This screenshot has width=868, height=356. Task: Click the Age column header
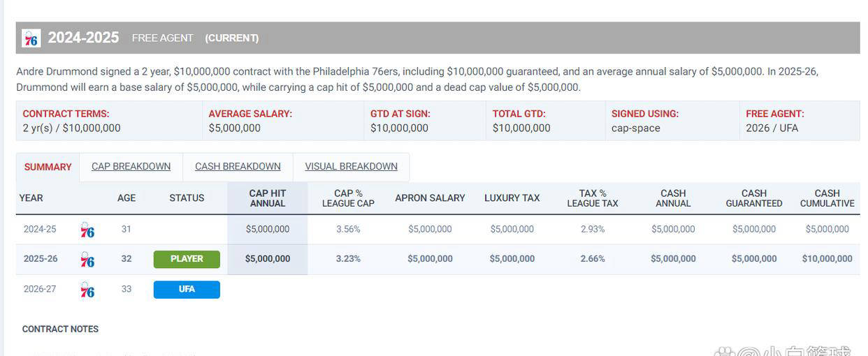126,198
